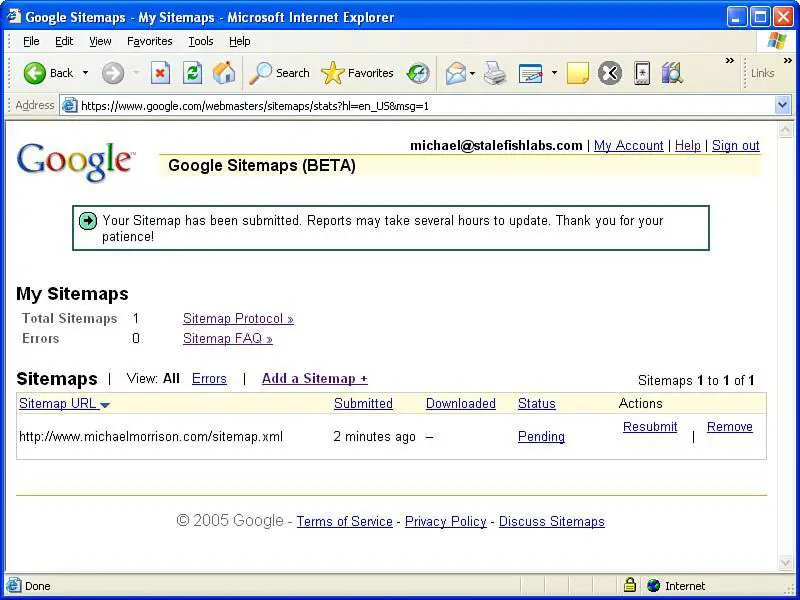Open the Tools menu
Image resolution: width=800 pixels, height=600 pixels.
(201, 41)
